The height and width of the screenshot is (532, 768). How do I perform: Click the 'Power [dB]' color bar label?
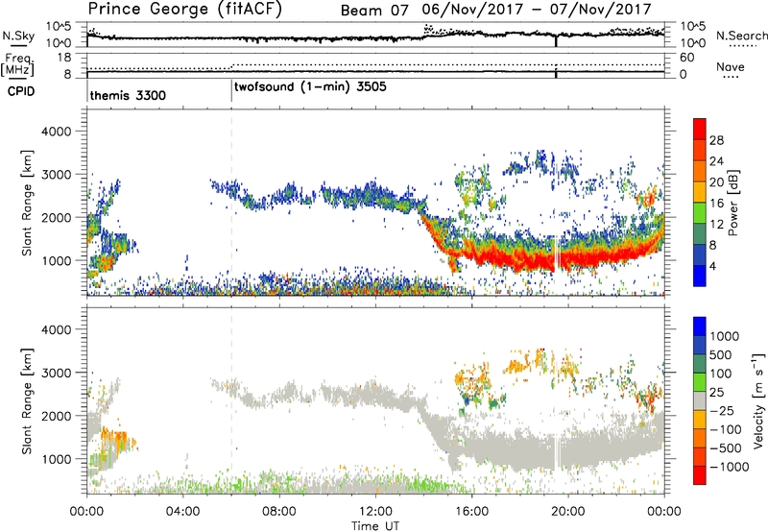tap(732, 203)
